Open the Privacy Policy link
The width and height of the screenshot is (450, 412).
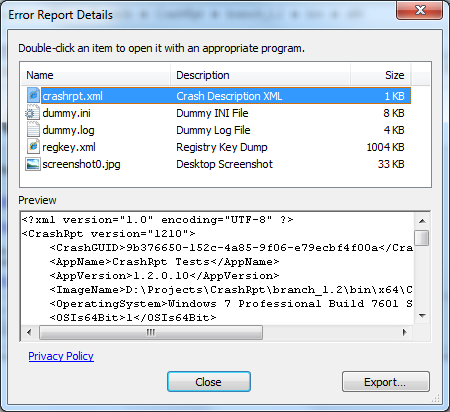(x=61, y=356)
